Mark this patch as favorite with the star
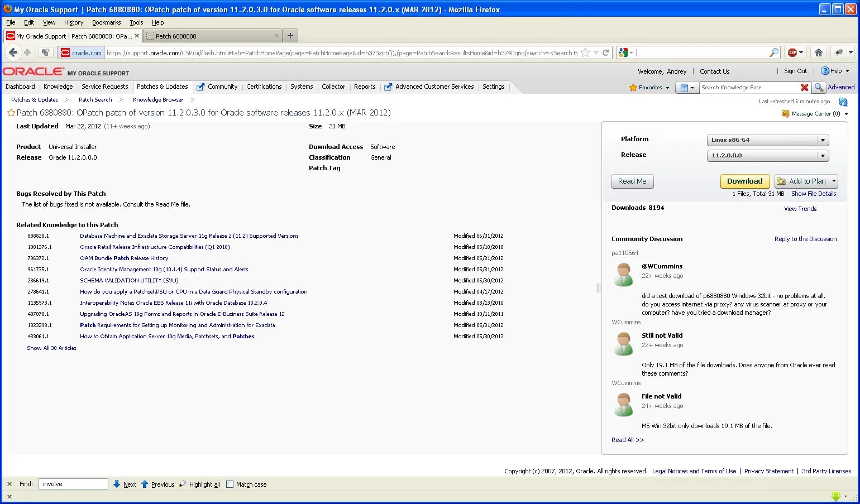Screen dimensions: 860x504 [11, 113]
